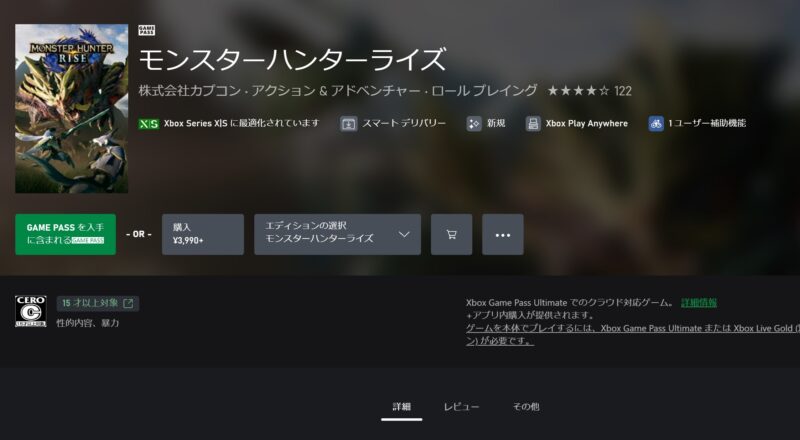Switch to the レビュー tab
Viewport: 800px width, 440px height.
click(461, 407)
